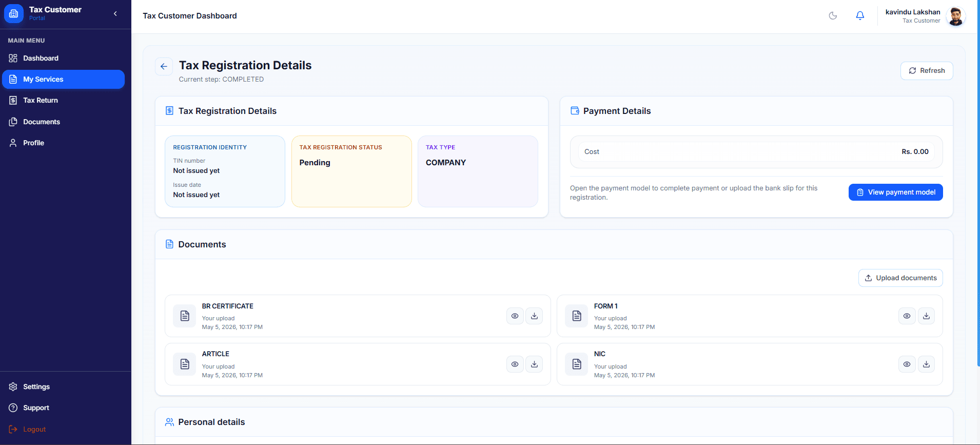This screenshot has height=445, width=980.
Task: Open the Profile page from sidebar
Action: click(x=64, y=143)
